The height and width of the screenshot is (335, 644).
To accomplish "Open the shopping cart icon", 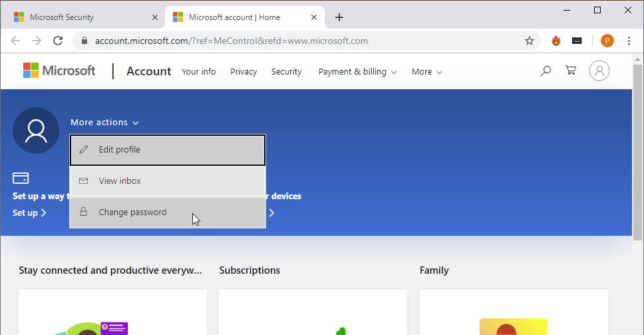I will click(x=570, y=71).
